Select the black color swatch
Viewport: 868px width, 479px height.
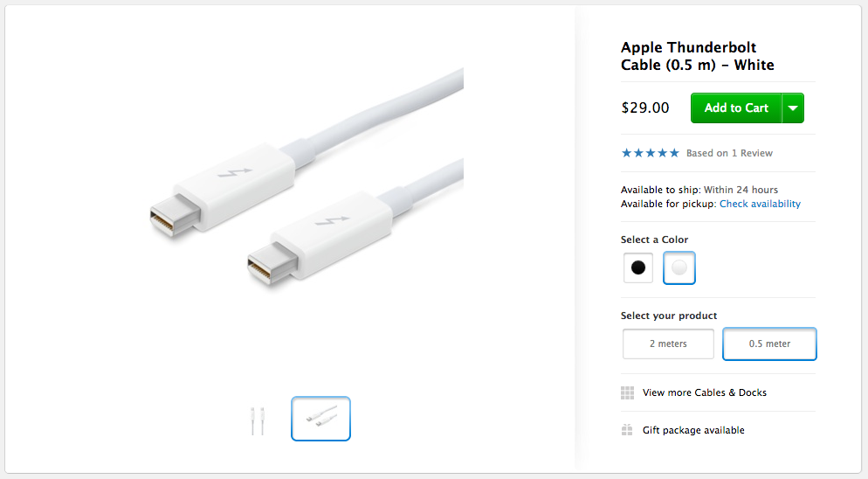click(x=638, y=267)
